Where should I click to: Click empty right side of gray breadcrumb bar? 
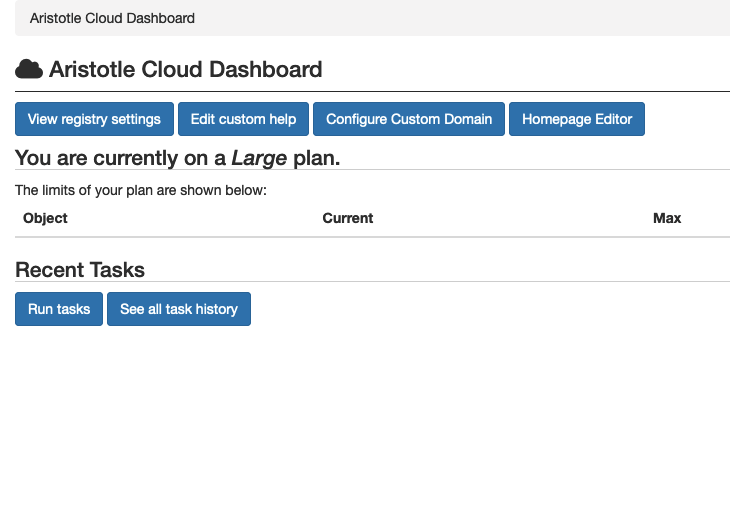[500, 18]
